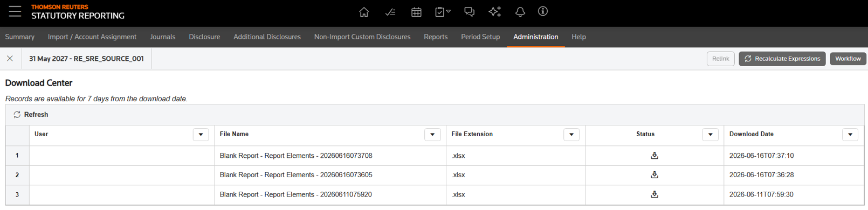Download the file ending 20260616073708
The image size is (868, 210).
(654, 156)
